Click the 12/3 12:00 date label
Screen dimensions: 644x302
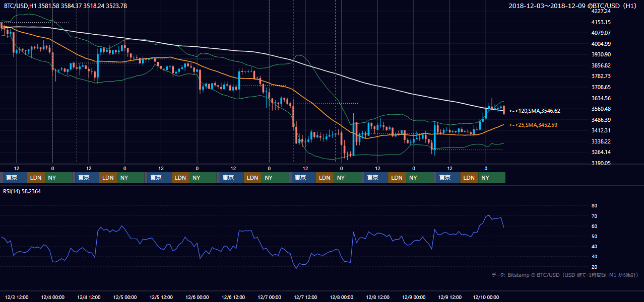(17, 297)
